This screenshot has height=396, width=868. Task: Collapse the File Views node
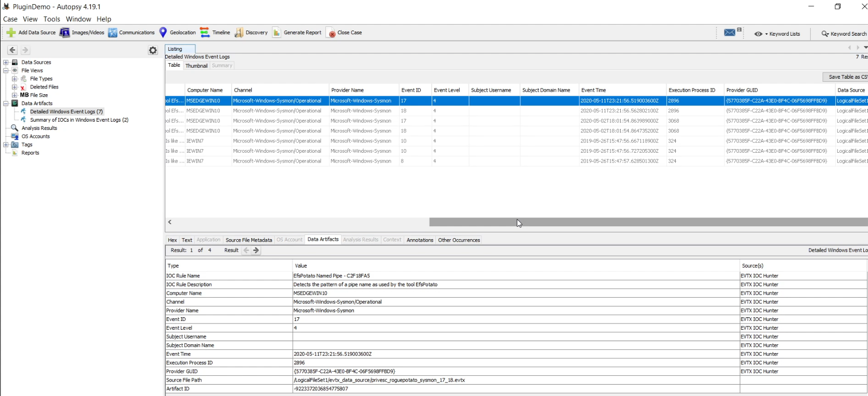pos(6,70)
